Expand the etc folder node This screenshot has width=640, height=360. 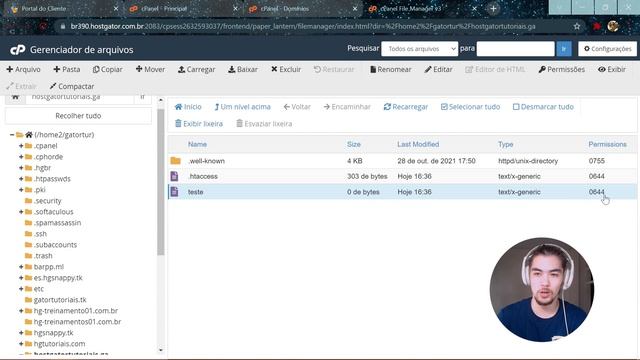(21, 289)
